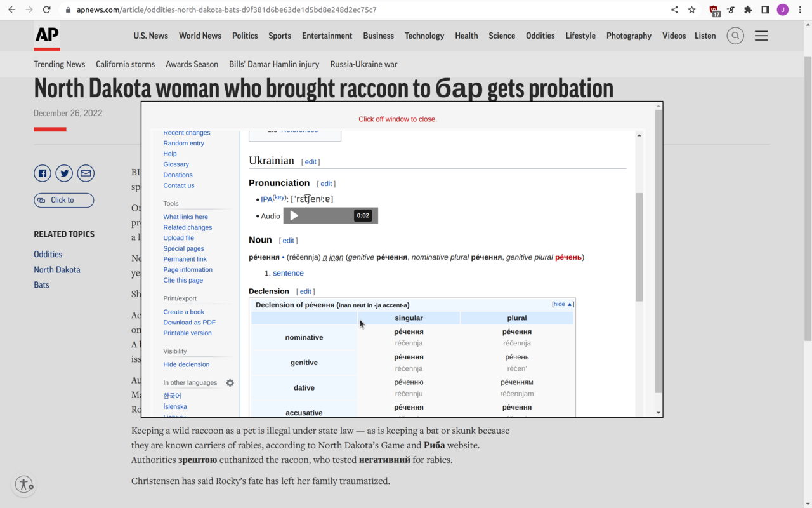Open the Chrome three-dot menu
The width and height of the screenshot is (812, 508).
(x=800, y=10)
